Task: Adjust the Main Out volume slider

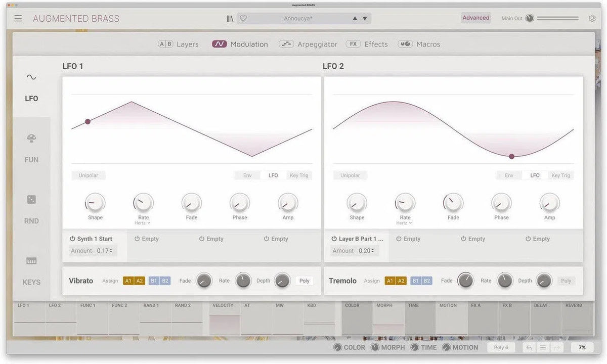Action: tap(556, 18)
